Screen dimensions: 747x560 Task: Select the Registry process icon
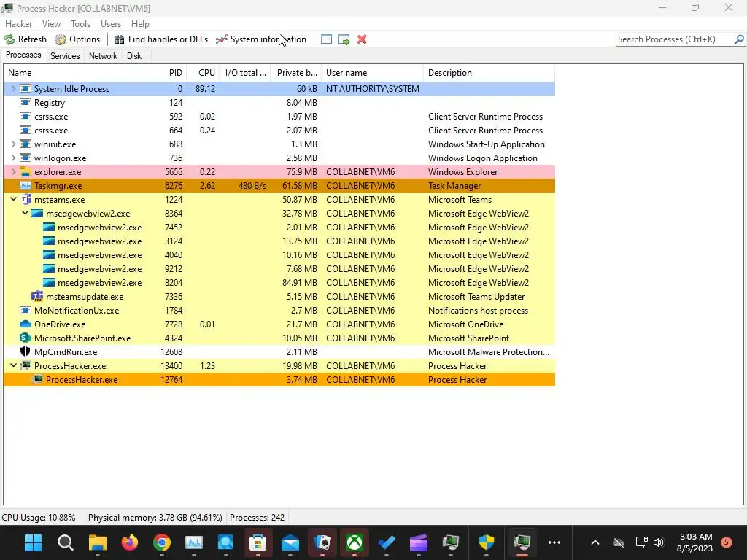26,102
